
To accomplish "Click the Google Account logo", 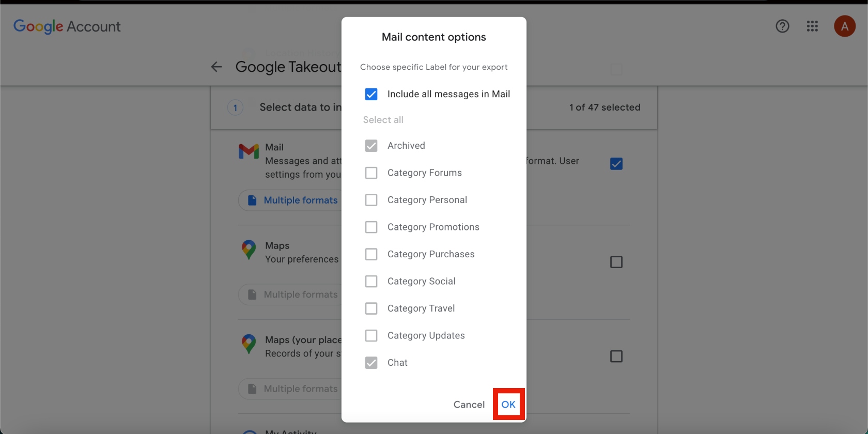I will pos(67,26).
